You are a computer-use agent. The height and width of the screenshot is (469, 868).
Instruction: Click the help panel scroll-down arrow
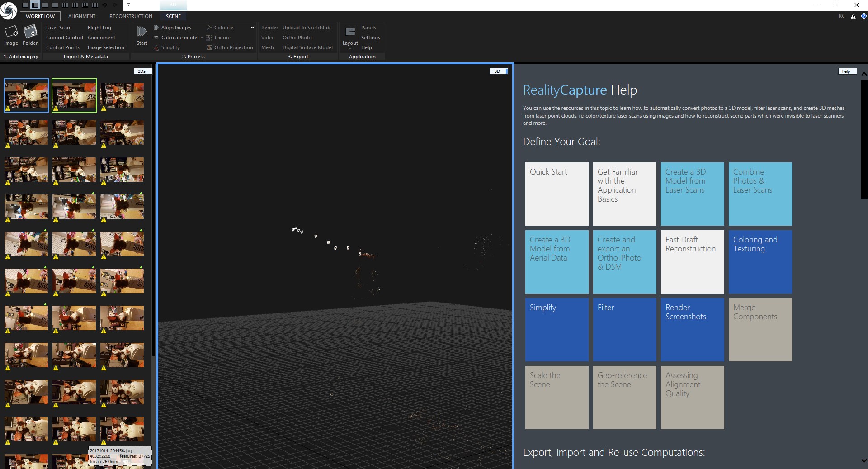864,461
